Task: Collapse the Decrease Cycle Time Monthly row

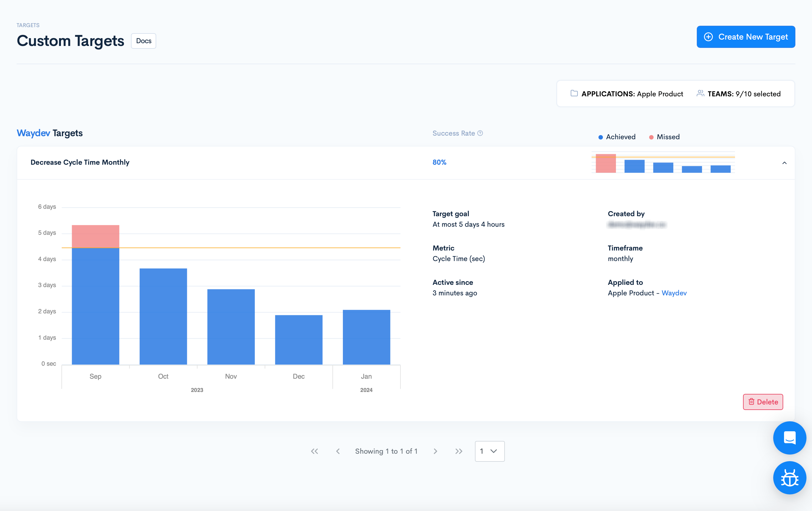Action: coord(784,163)
